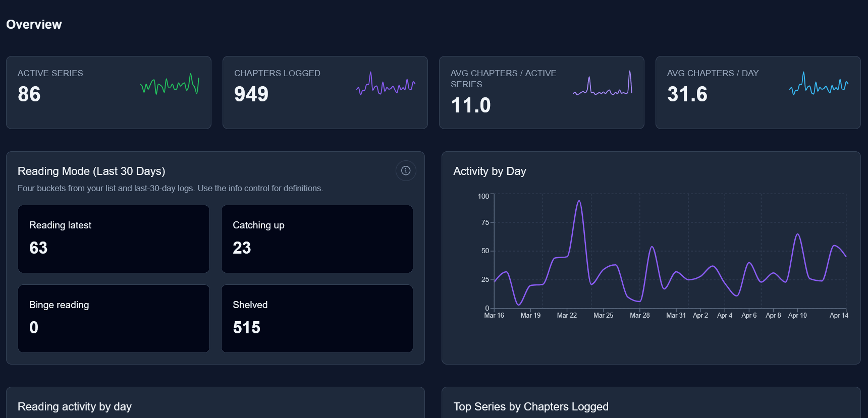Click the green Active Series sparkline
This screenshot has height=418, width=868.
click(x=170, y=84)
